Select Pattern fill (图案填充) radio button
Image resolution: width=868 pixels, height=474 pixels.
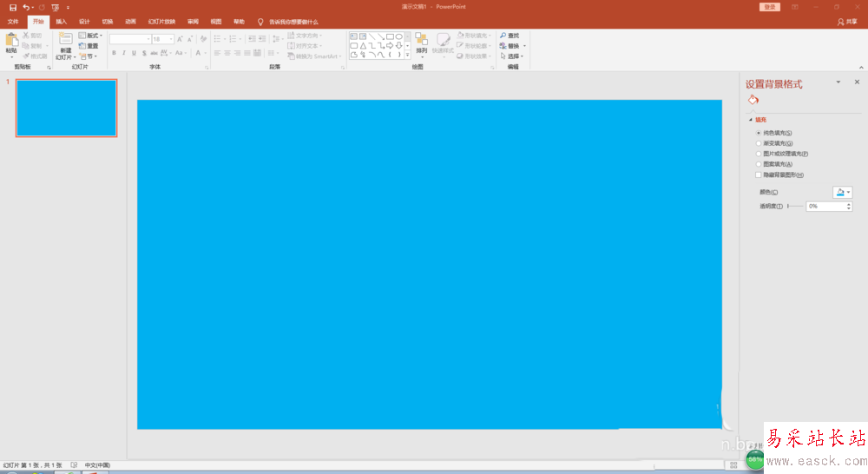tap(759, 164)
